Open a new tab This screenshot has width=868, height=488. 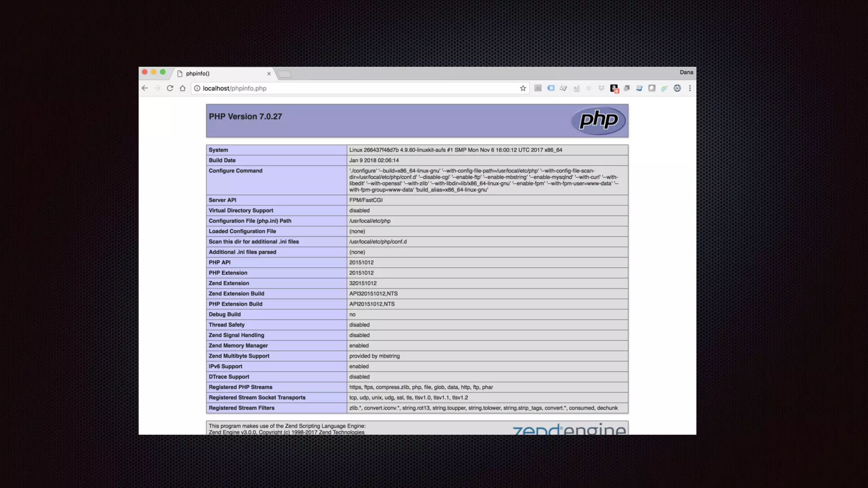click(x=284, y=75)
